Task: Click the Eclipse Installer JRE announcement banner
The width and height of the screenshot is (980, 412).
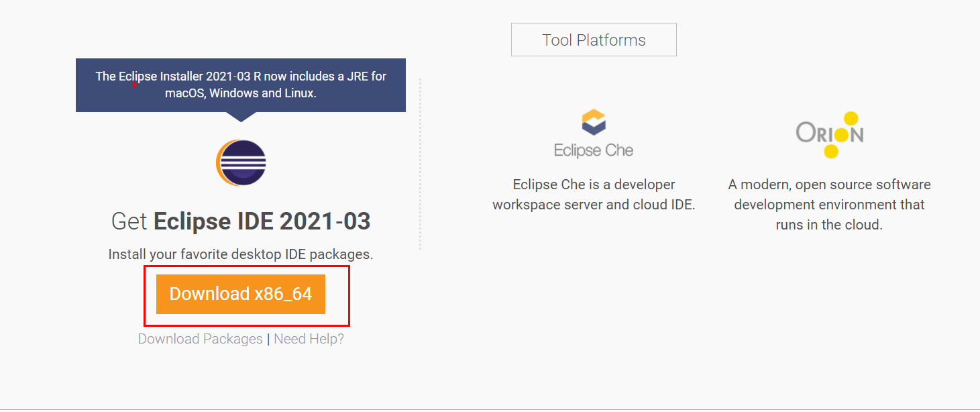Action: 241,85
